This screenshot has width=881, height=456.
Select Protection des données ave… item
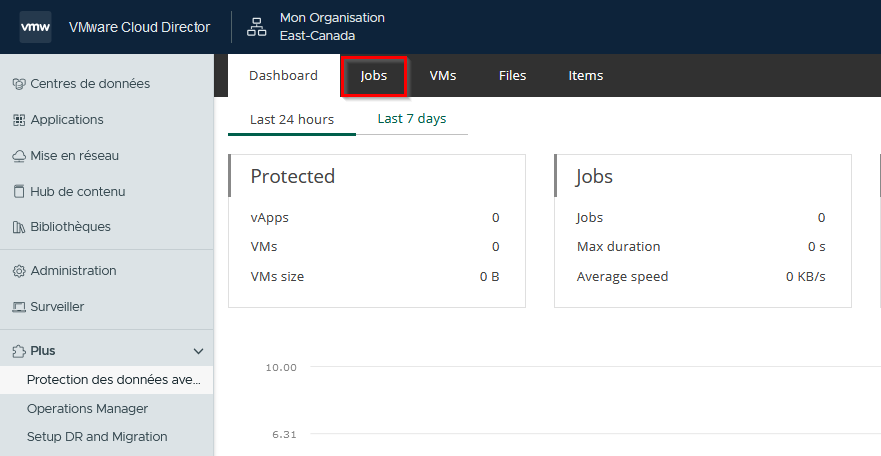pyautogui.click(x=107, y=380)
